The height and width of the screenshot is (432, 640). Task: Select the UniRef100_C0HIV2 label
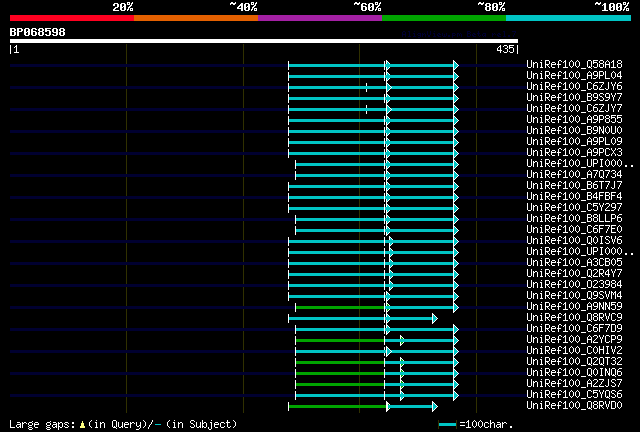pos(574,351)
